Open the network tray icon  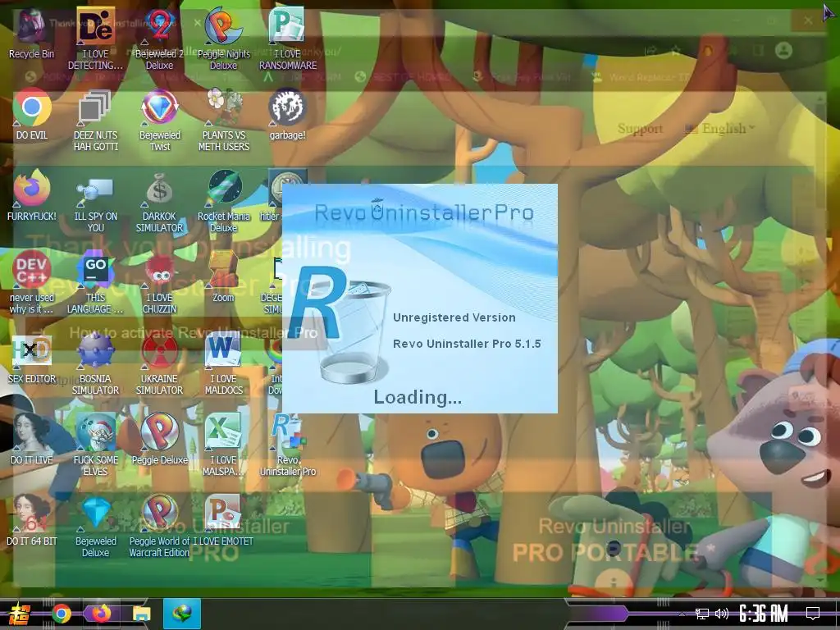coord(702,614)
